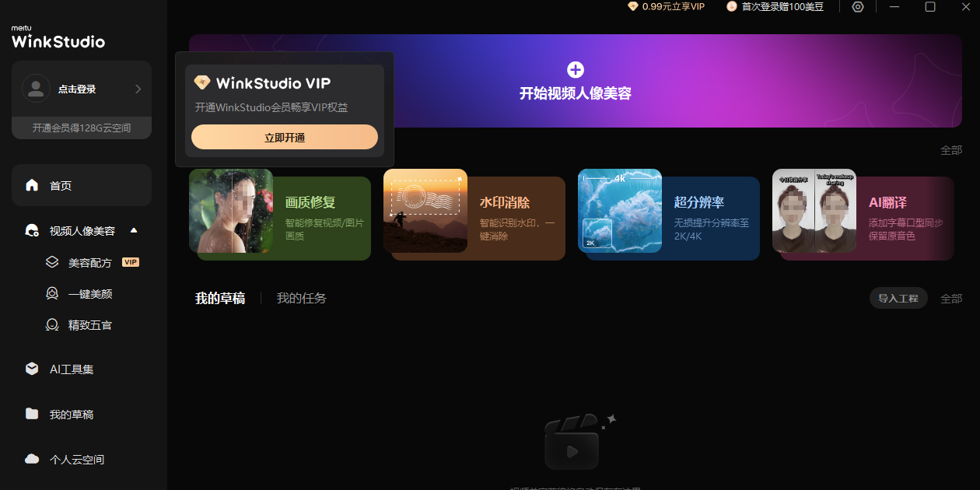Open the 美容配方 recipe icon
This screenshot has height=490, width=980.
point(53,262)
